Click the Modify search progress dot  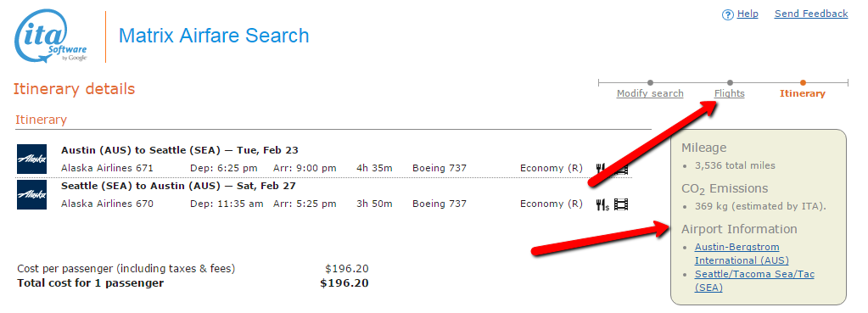(x=650, y=83)
